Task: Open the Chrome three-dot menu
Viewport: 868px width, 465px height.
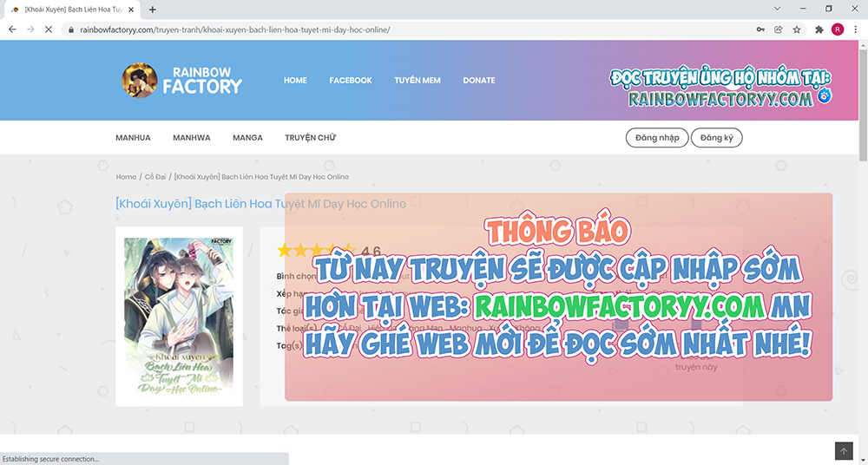Action: click(x=855, y=29)
